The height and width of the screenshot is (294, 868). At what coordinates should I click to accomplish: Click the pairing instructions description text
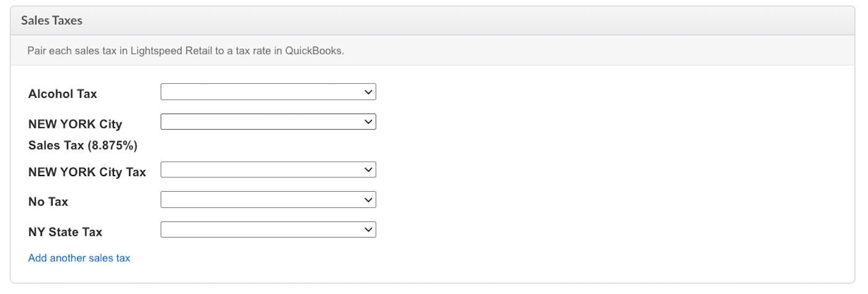click(185, 51)
